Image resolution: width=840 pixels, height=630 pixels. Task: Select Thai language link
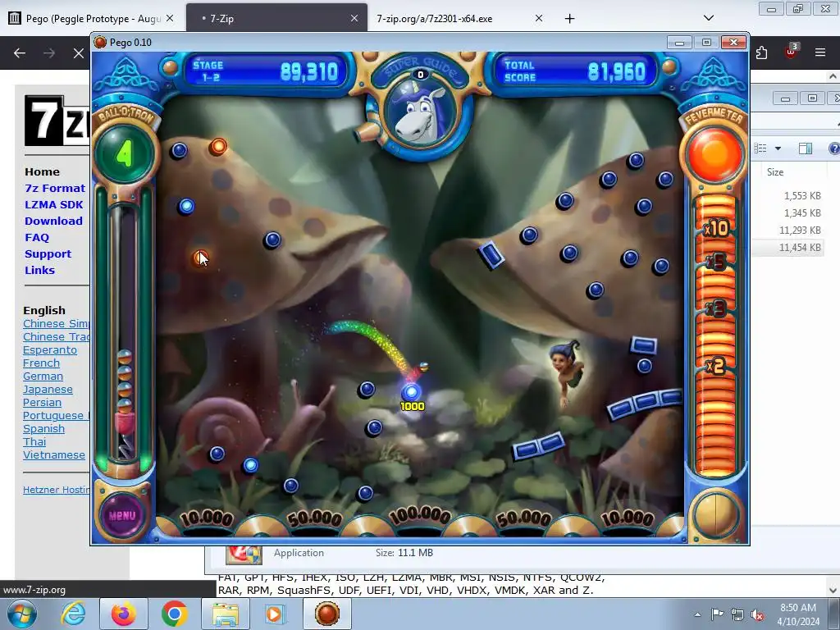pyautogui.click(x=34, y=442)
